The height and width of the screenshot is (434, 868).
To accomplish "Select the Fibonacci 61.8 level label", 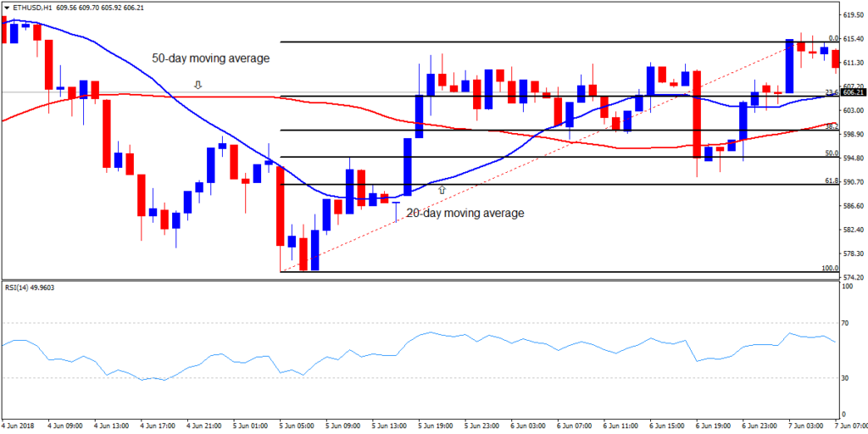I will coord(831,181).
